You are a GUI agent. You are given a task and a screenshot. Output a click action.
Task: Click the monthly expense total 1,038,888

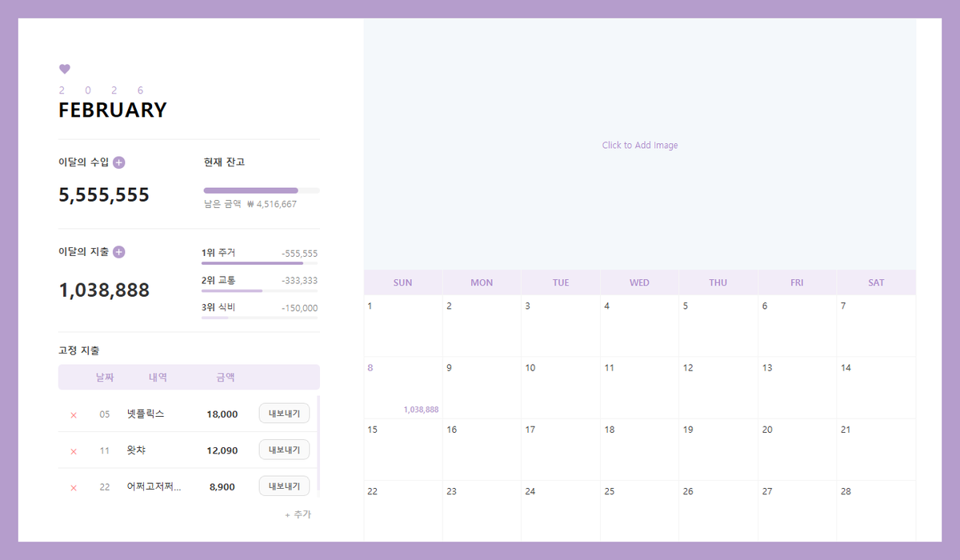pyautogui.click(x=104, y=290)
